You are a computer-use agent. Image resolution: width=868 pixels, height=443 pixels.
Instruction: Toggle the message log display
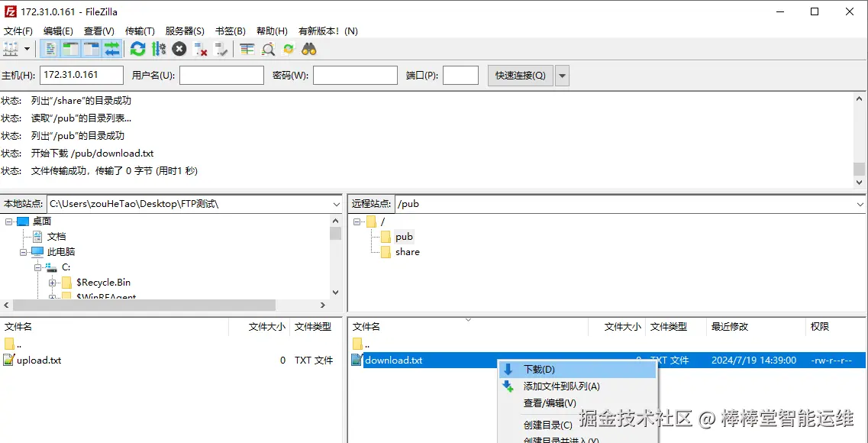pyautogui.click(x=50, y=50)
